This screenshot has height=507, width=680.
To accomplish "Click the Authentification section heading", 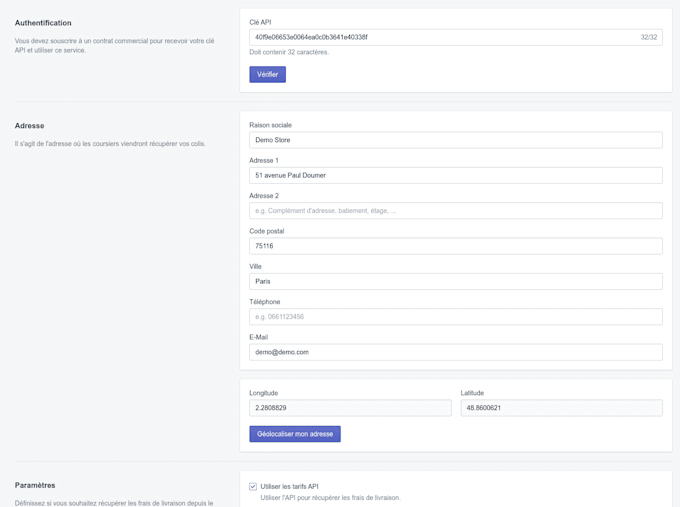I will (x=43, y=23).
